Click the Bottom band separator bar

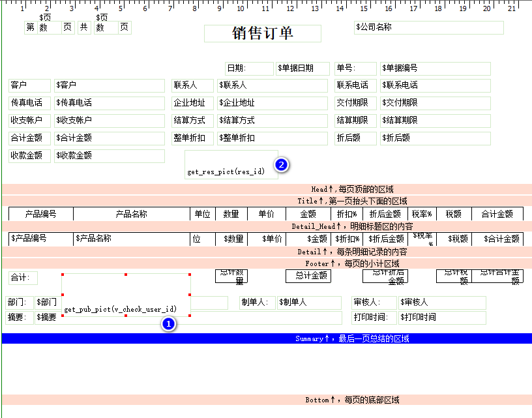click(x=267, y=399)
